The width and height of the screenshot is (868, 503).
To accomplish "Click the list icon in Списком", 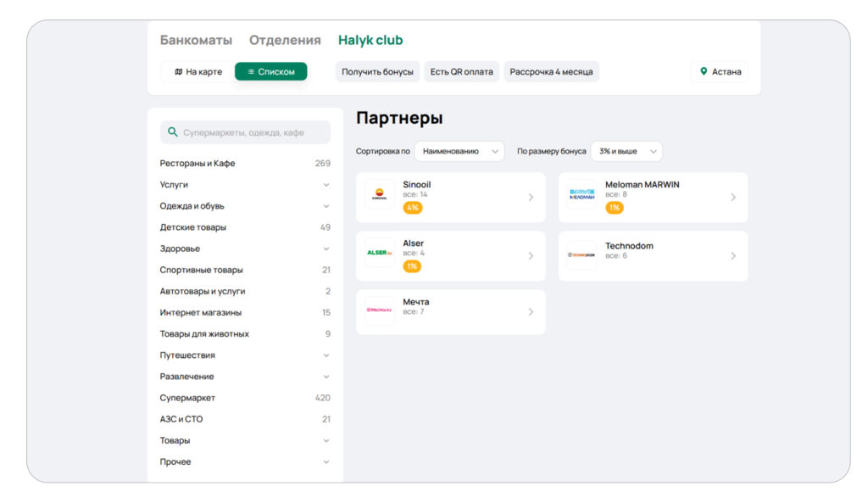I will click(x=251, y=71).
